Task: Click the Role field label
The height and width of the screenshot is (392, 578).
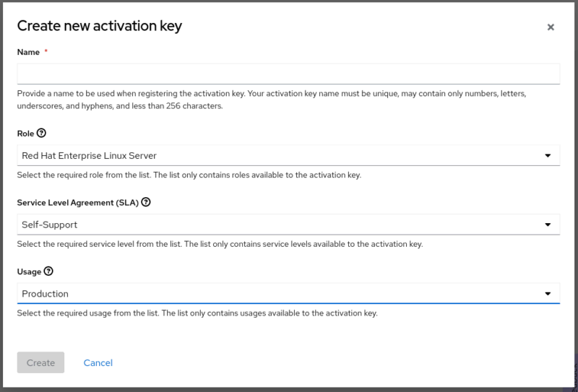Action: [25, 134]
